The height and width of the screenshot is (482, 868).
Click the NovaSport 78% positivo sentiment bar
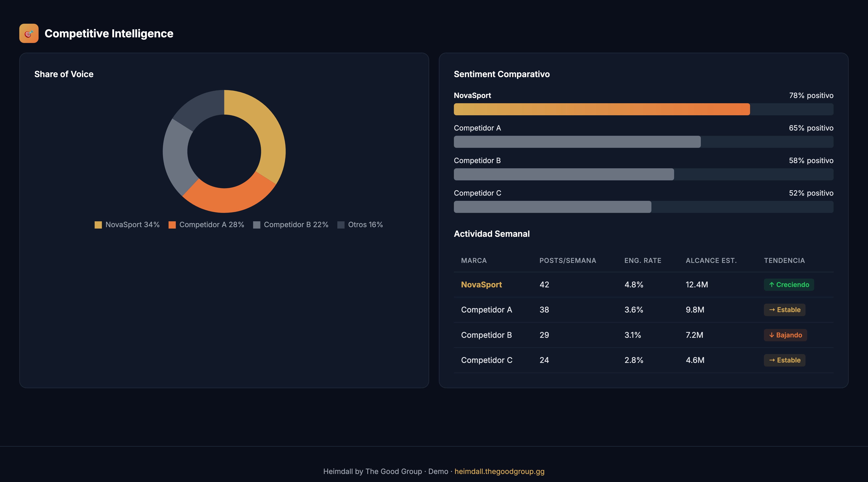point(602,109)
